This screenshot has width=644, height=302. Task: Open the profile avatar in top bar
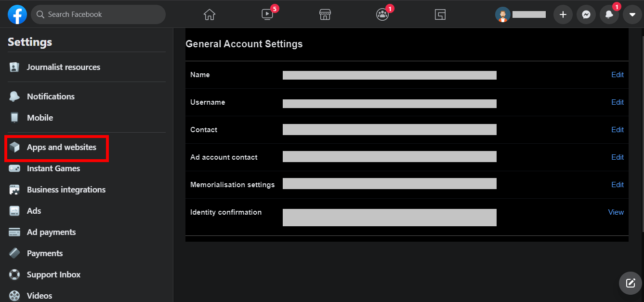(x=502, y=14)
